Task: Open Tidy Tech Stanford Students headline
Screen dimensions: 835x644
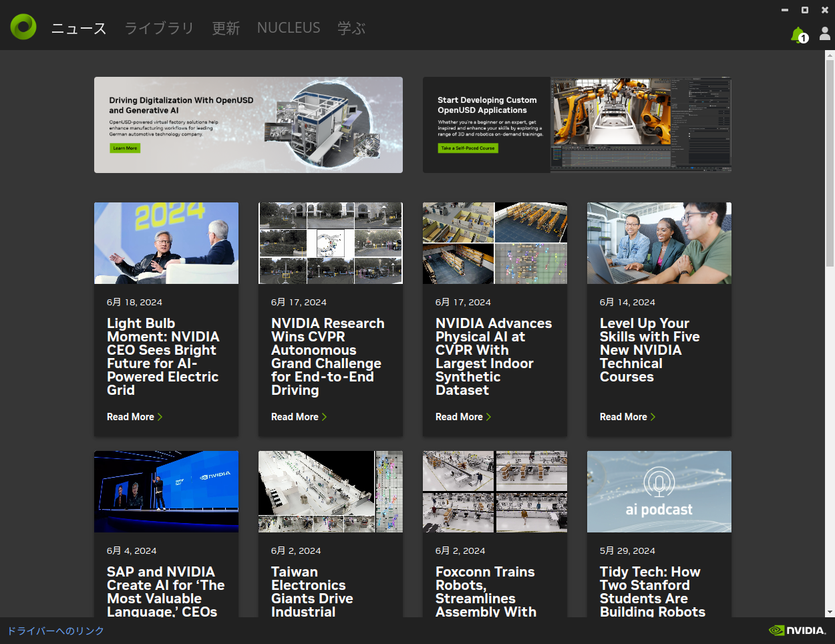Action: pyautogui.click(x=653, y=591)
